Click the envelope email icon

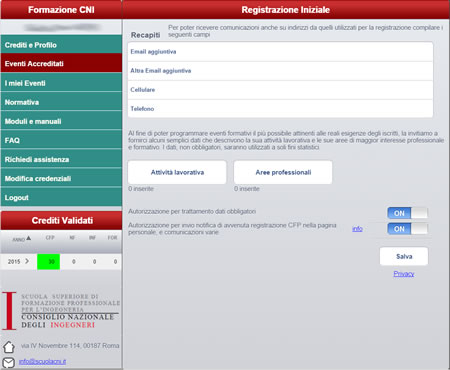(x=9, y=362)
